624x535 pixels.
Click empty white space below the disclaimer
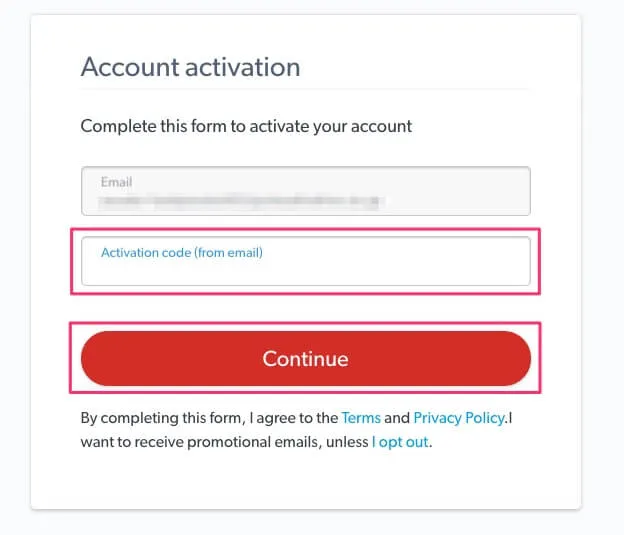point(305,480)
